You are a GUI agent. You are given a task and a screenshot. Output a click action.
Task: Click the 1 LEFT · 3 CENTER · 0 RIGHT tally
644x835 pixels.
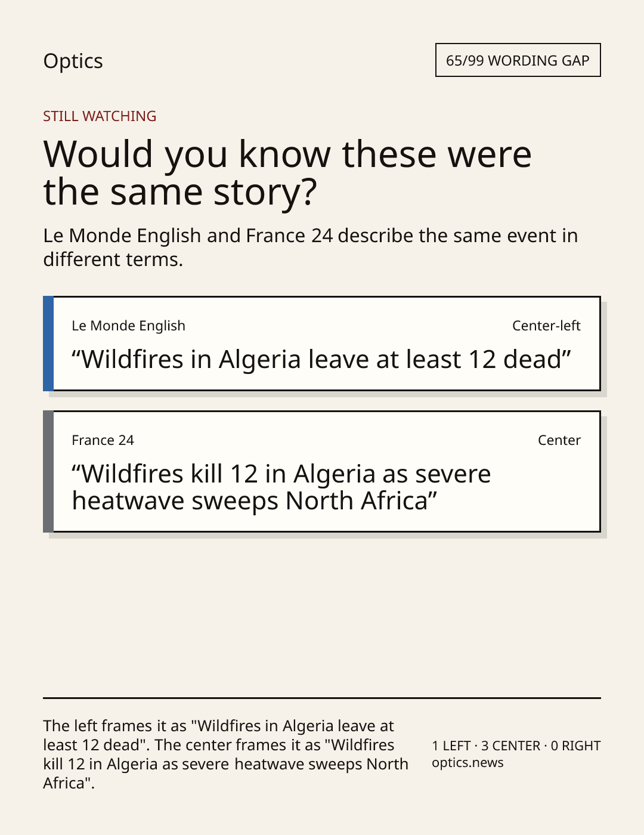pyautogui.click(x=516, y=746)
